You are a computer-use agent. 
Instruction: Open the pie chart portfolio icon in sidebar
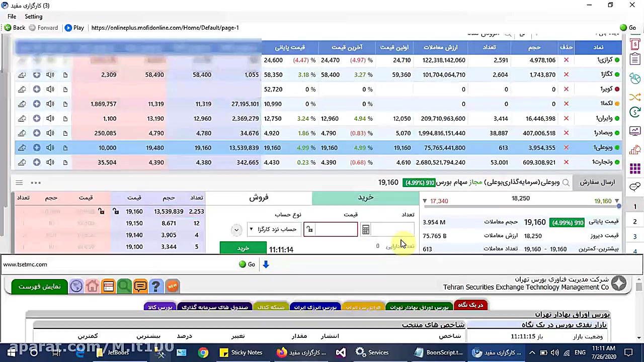click(x=635, y=78)
